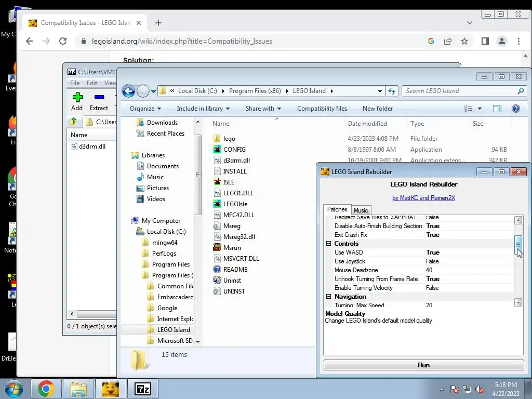Click the Chrome taskbar icon
This screenshot has height=399, width=532.
(x=46, y=389)
